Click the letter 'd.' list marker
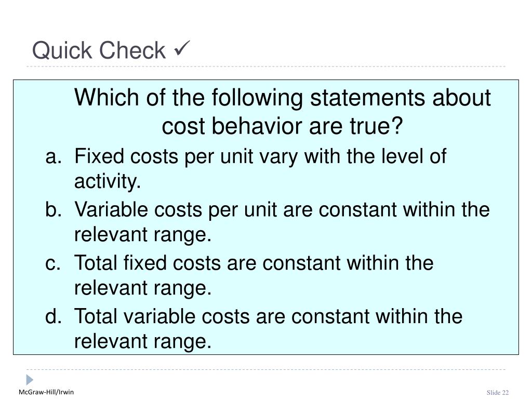Screen dimensions: 532x399 coord(54,316)
